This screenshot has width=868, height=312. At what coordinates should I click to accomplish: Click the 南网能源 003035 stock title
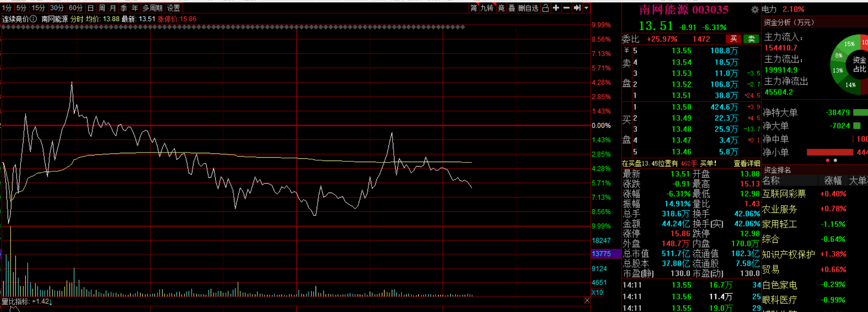[684, 9]
